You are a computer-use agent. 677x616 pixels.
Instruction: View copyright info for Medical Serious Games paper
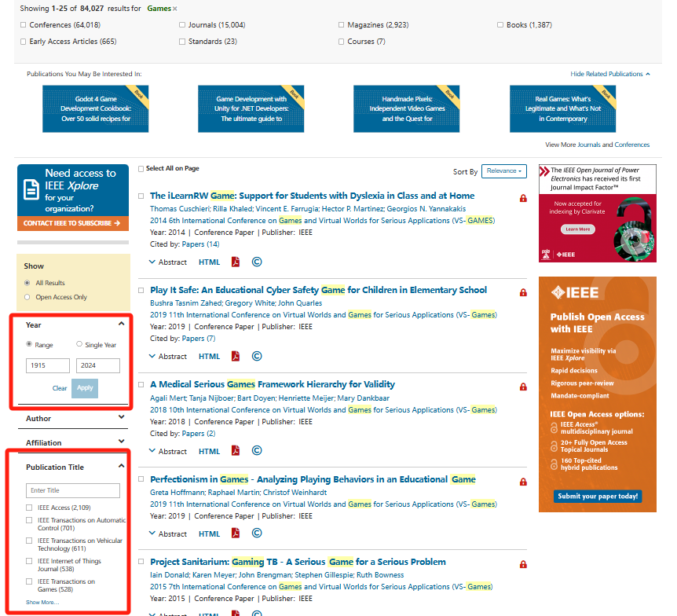click(x=257, y=450)
